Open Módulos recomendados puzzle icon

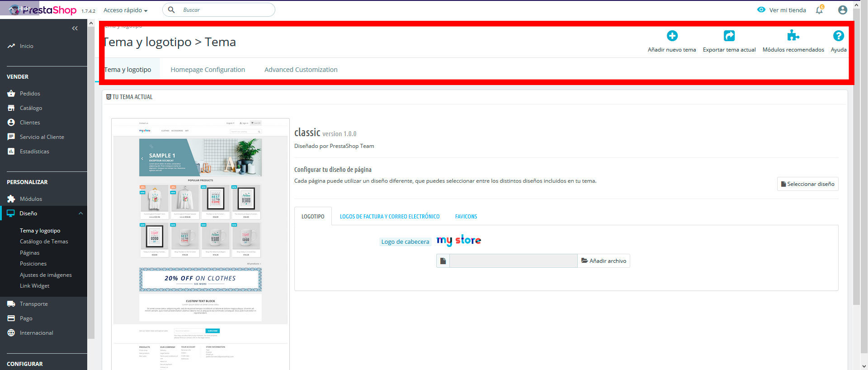tap(793, 36)
